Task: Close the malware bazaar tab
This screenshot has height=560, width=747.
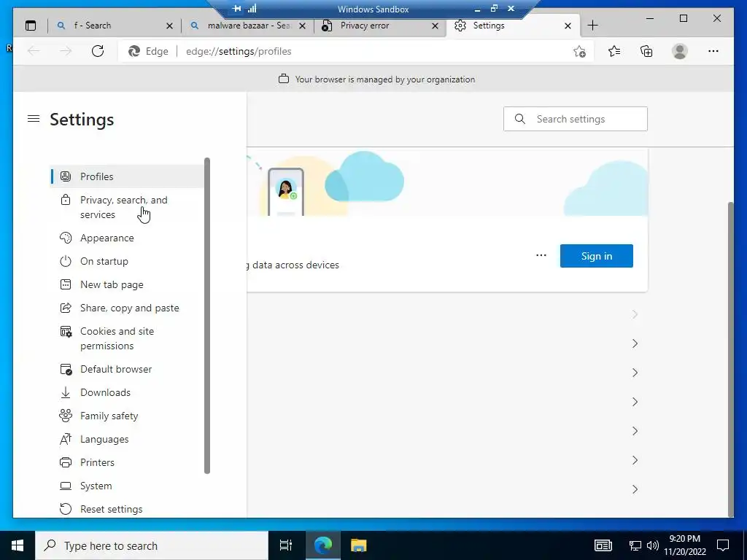Action: pyautogui.click(x=302, y=26)
